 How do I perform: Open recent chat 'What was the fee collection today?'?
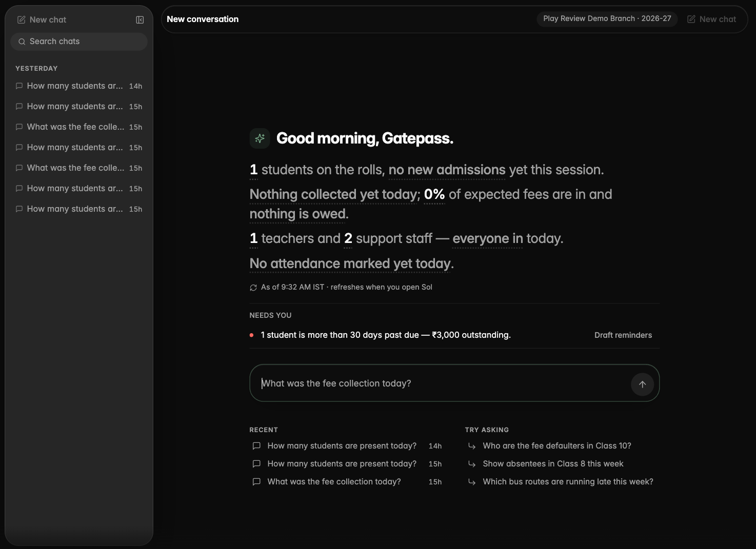point(347,482)
